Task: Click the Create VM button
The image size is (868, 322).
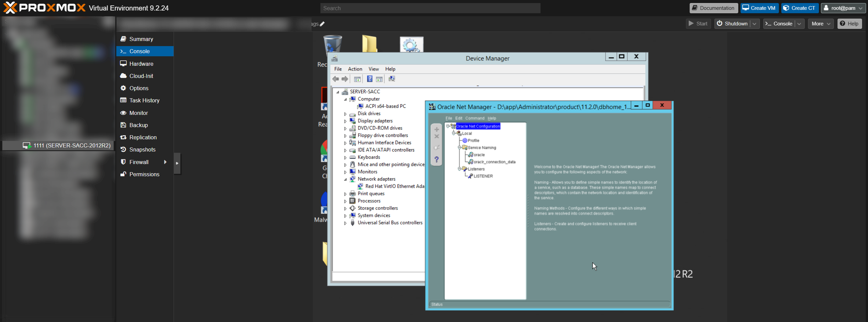Action: [759, 8]
